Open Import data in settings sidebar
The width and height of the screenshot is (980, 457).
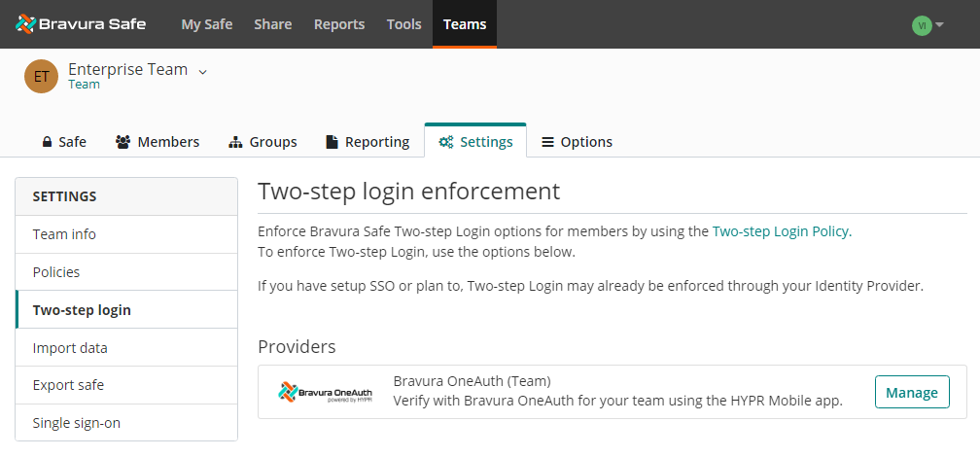[126, 347]
